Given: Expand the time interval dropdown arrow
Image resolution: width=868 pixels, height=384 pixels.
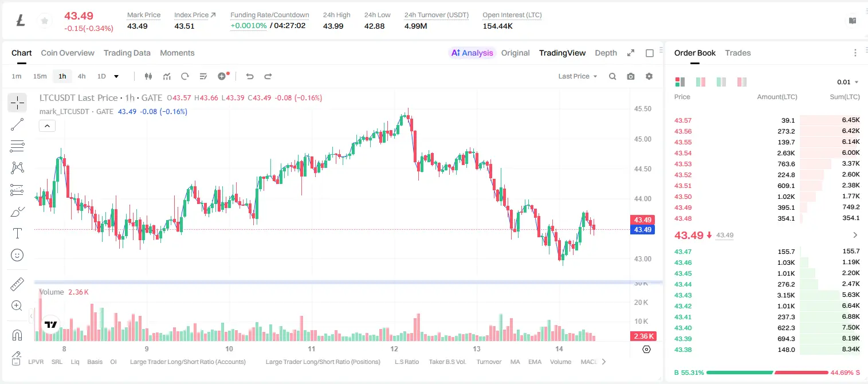Looking at the screenshot, I should (x=116, y=76).
